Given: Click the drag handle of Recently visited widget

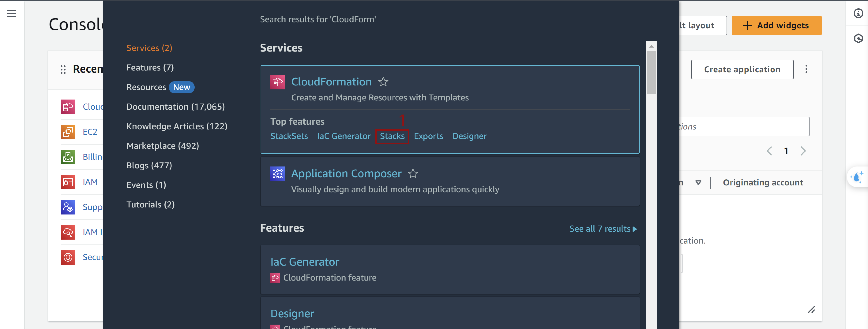Looking at the screenshot, I should pyautogui.click(x=63, y=69).
